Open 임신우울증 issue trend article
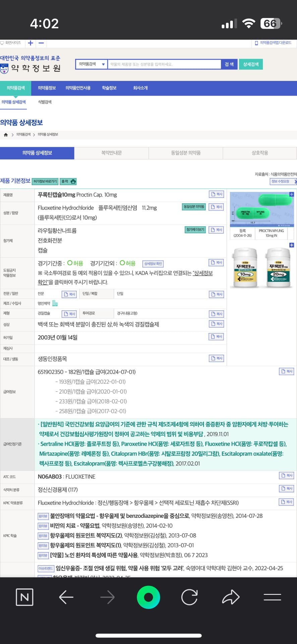Screen dimensions: 297x644 point(120,568)
